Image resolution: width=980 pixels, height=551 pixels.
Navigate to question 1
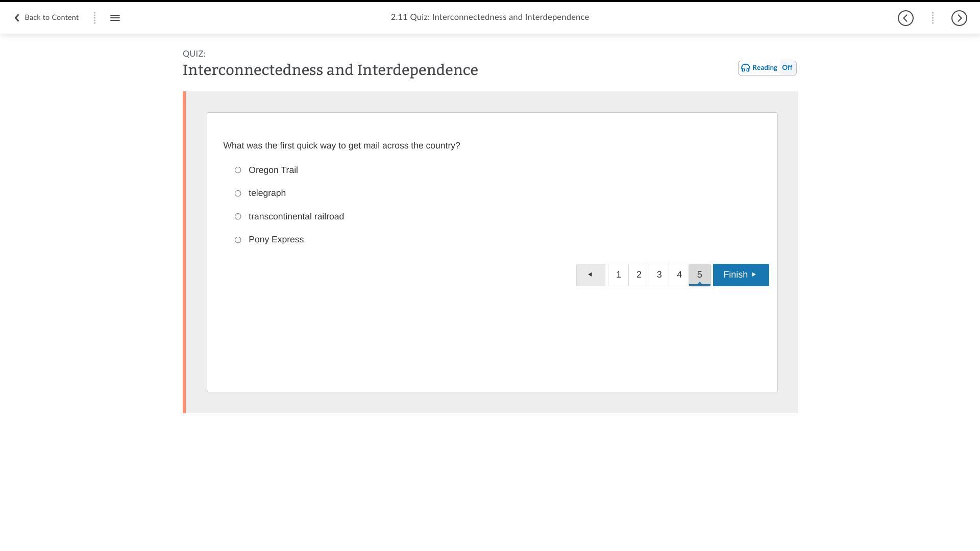(x=618, y=274)
